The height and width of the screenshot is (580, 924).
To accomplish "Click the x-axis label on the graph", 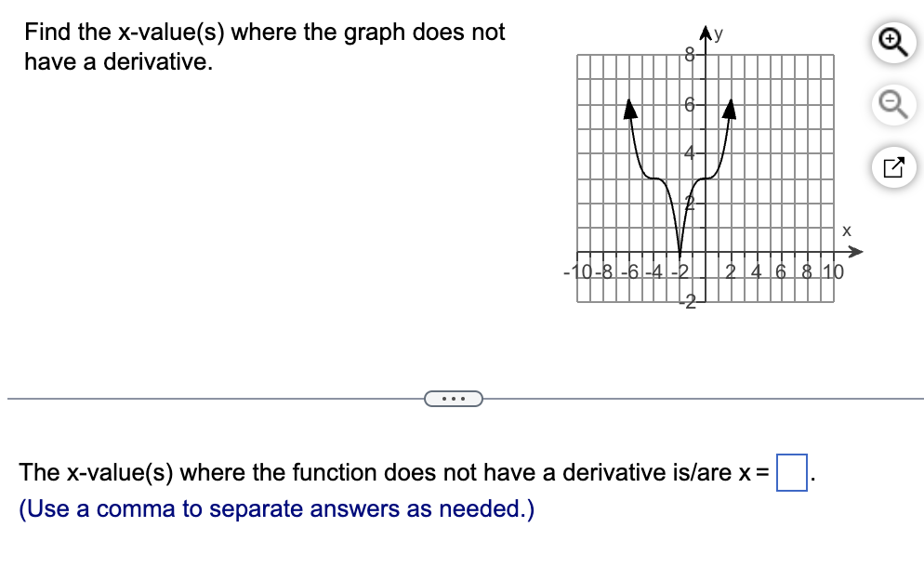I will click(847, 231).
